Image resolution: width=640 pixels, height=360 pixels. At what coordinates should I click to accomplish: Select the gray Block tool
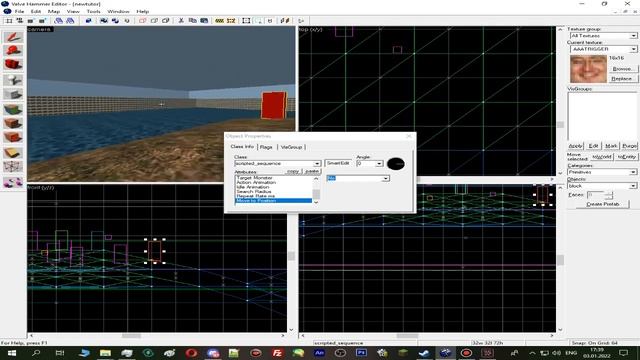pyautogui.click(x=13, y=94)
